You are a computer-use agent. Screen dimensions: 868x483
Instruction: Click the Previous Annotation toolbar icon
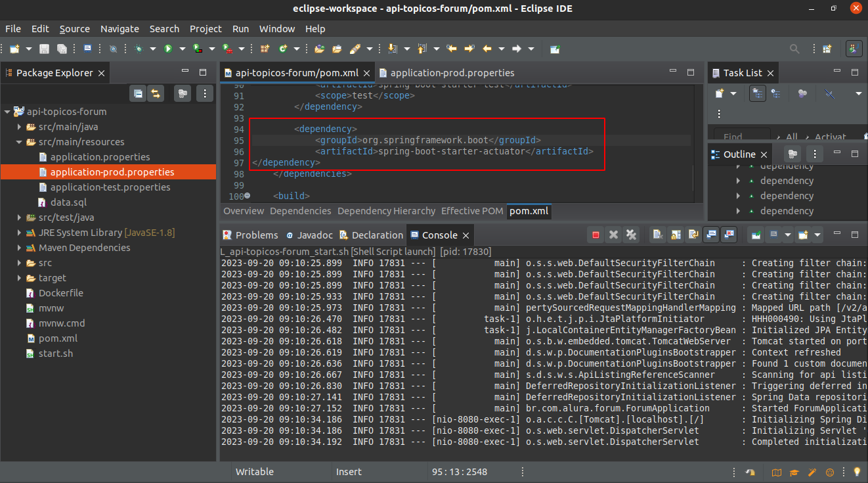422,49
